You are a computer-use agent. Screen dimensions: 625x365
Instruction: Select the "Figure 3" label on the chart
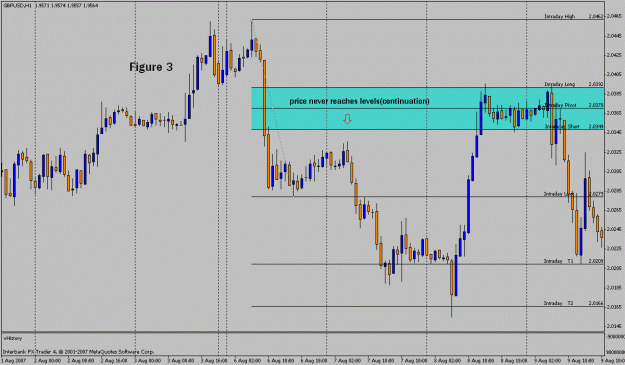[151, 67]
